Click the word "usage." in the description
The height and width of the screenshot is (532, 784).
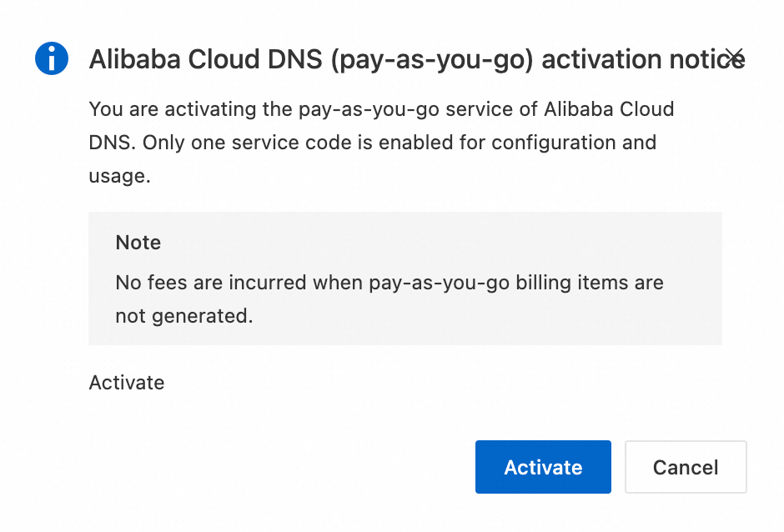pos(119,176)
